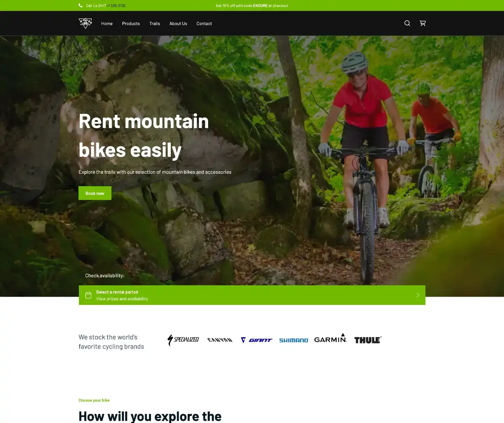Viewport: 504px width, 423px height.
Task: Call the +1 555 0100 phone link
Action: click(116, 6)
